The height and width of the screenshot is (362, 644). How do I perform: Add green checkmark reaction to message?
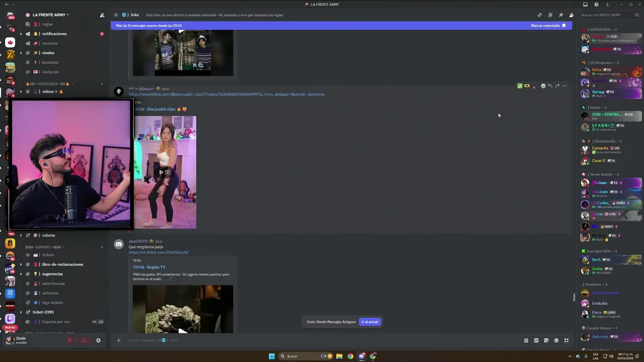click(520, 86)
